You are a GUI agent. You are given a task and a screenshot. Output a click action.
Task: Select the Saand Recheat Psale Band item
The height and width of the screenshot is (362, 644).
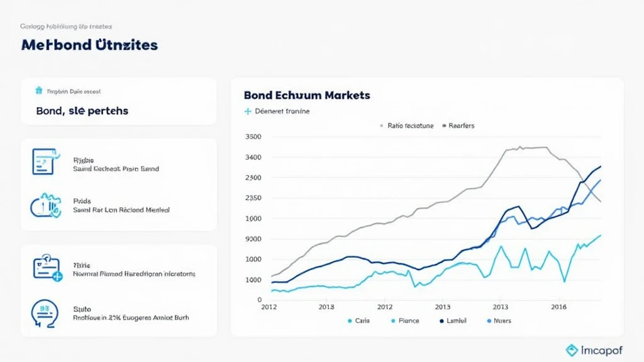coord(116,168)
